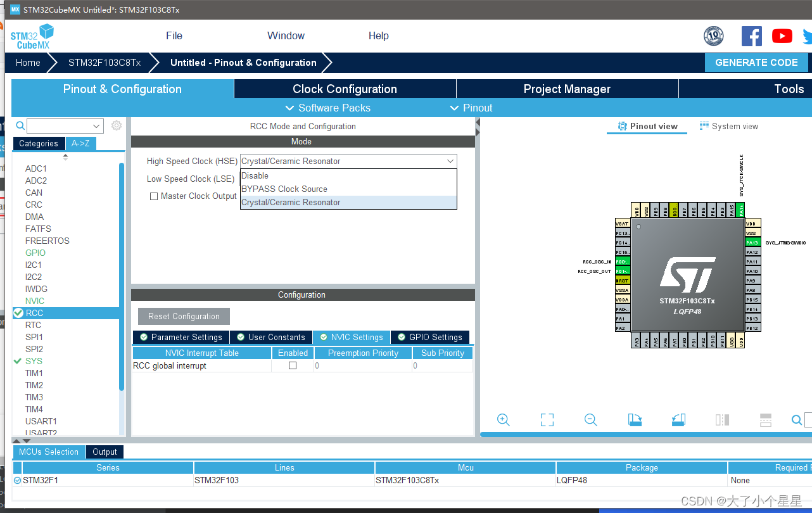Open the settings gear beside search box
812x513 pixels.
(x=117, y=125)
